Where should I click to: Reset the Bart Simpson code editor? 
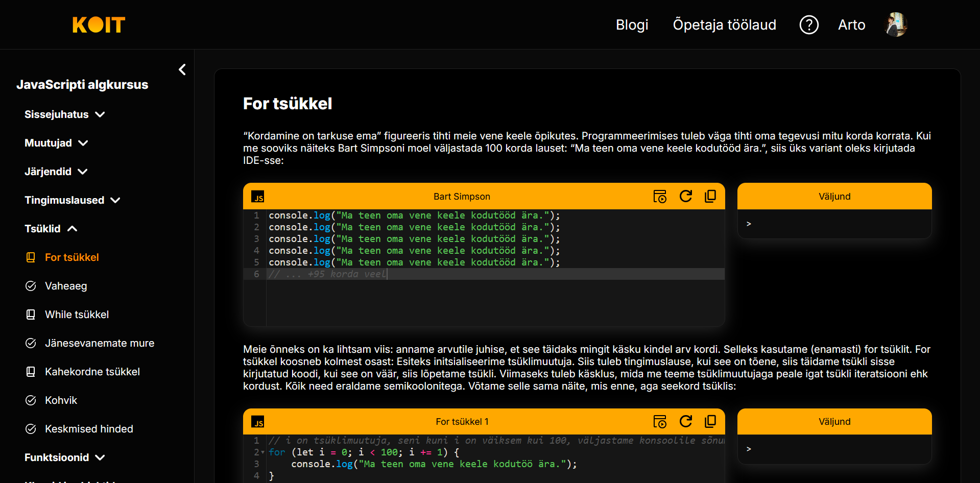(x=685, y=197)
